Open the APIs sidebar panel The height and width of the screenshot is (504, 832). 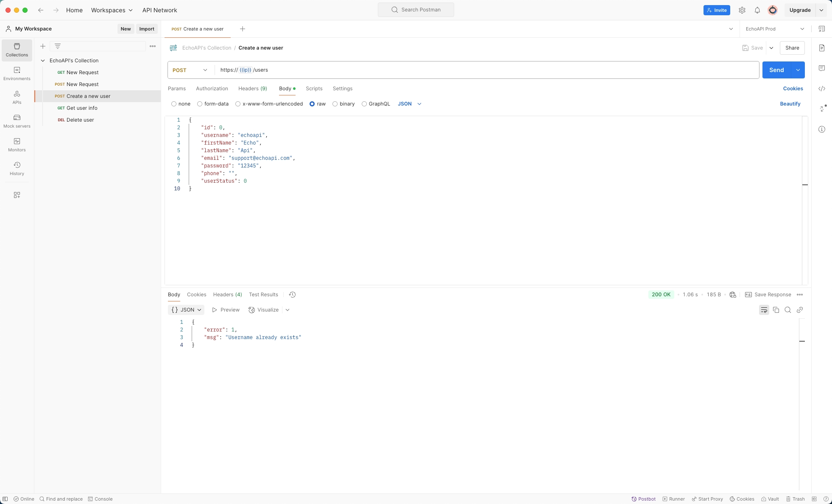tap(17, 97)
